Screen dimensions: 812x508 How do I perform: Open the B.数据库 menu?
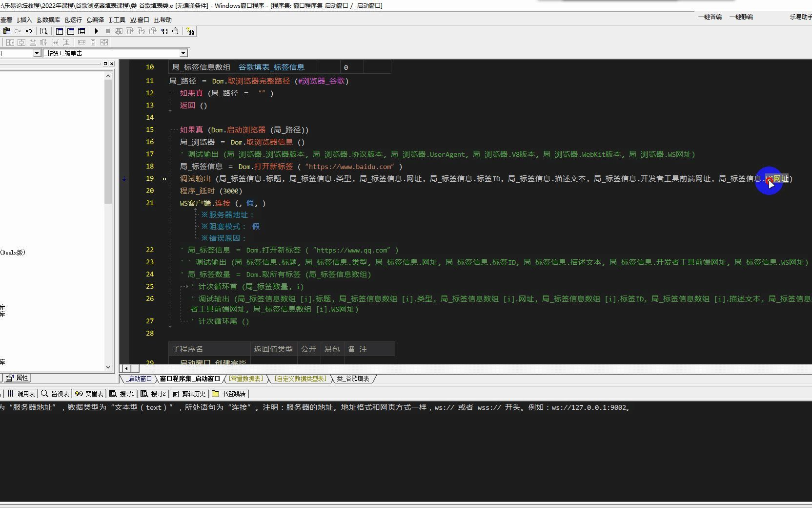tap(48, 20)
